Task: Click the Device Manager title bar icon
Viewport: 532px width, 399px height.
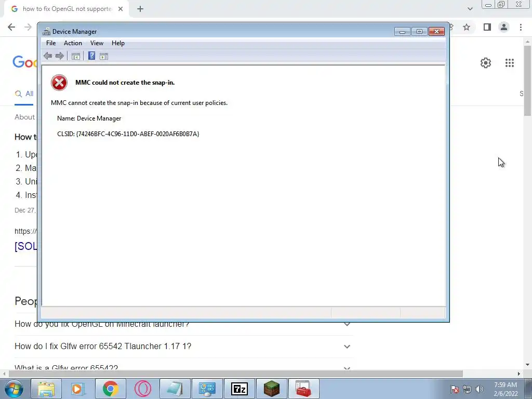Action: 46,32
